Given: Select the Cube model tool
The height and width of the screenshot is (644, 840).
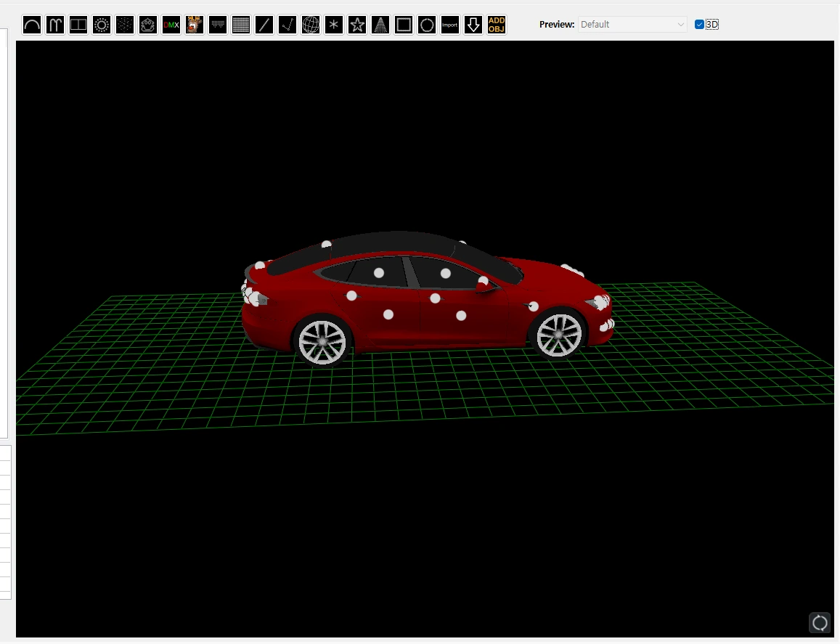Looking at the screenshot, I should (125, 25).
